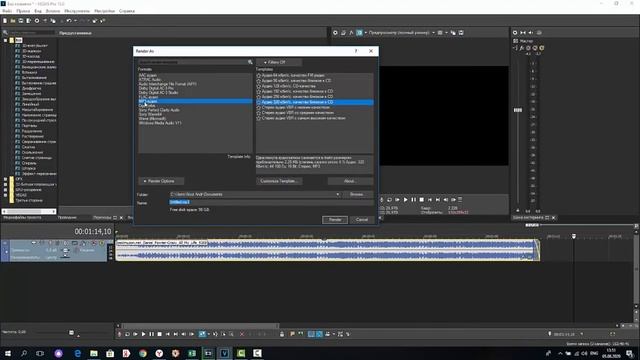Expand Render Options in the dialog

click(161, 181)
